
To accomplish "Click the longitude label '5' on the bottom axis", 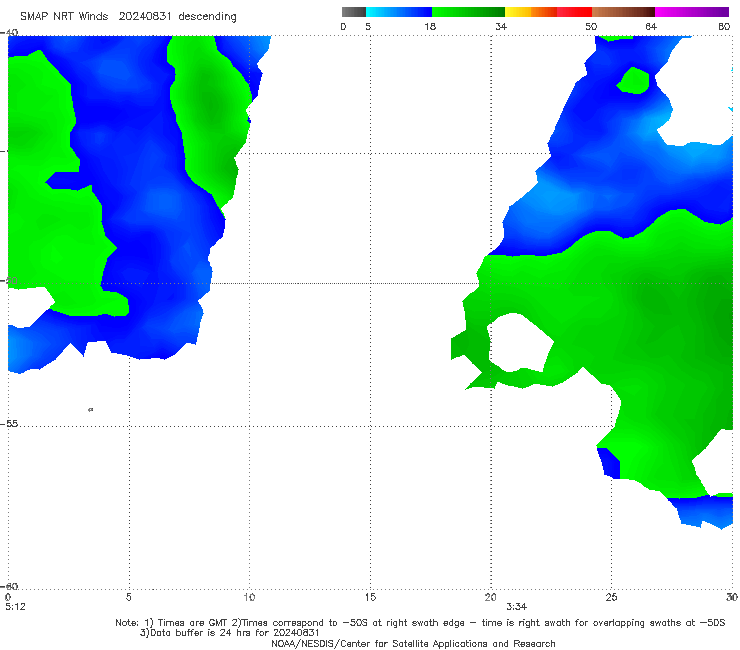I will click(x=128, y=597).
